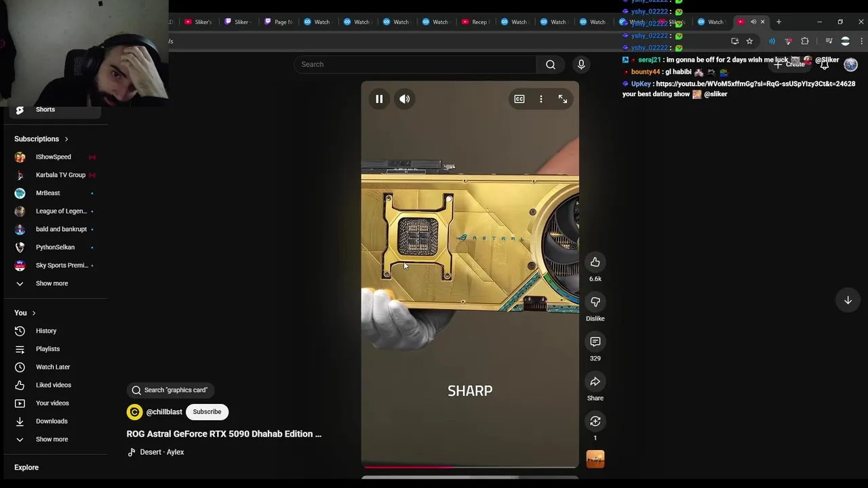Open the browser profile avatar
Viewport: 868px width, 488px height.
click(845, 41)
